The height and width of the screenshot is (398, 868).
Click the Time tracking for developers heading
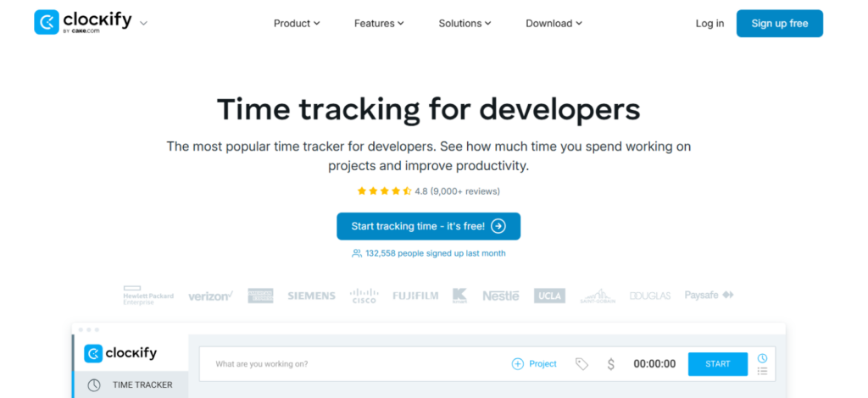[x=428, y=109]
